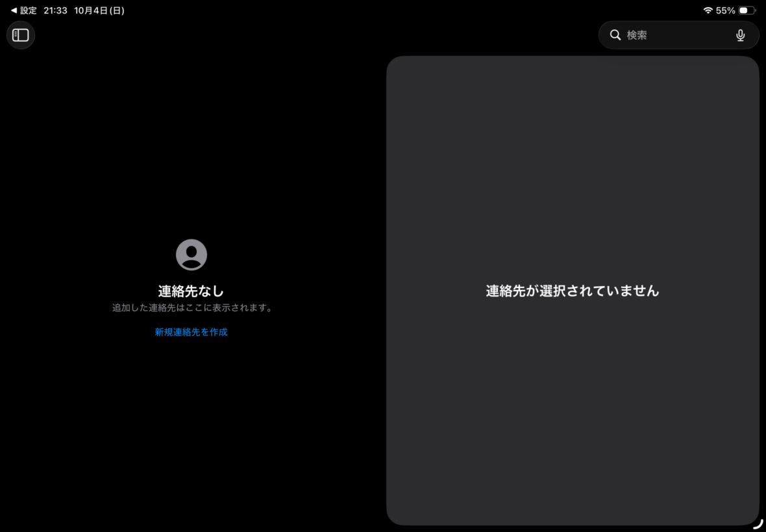Click the 連絡先なし heading text
Screen dimensions: 766x532
[x=191, y=291]
